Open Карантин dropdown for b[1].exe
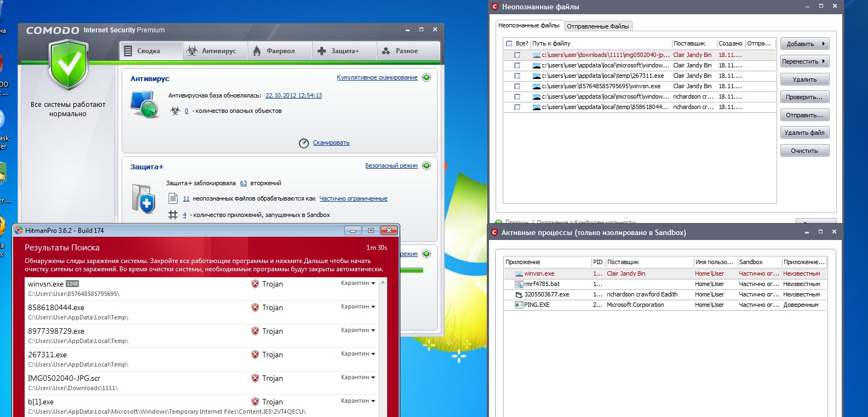 358,401
